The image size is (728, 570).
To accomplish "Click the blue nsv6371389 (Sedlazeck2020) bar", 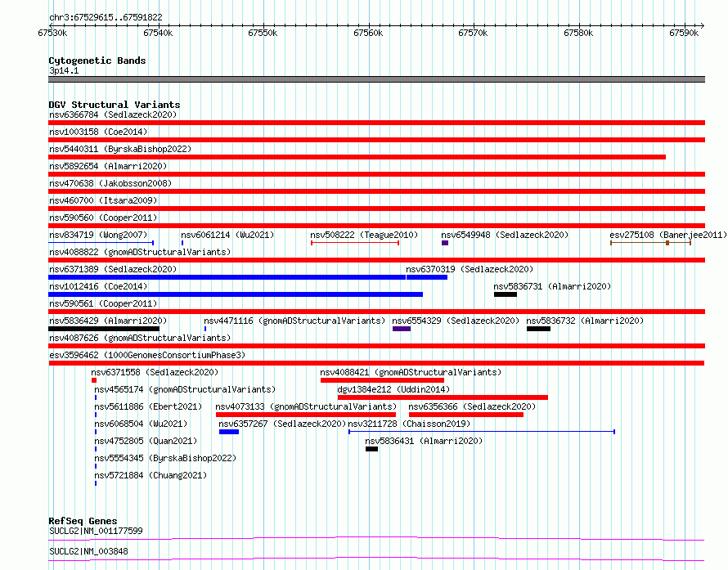I will click(227, 277).
